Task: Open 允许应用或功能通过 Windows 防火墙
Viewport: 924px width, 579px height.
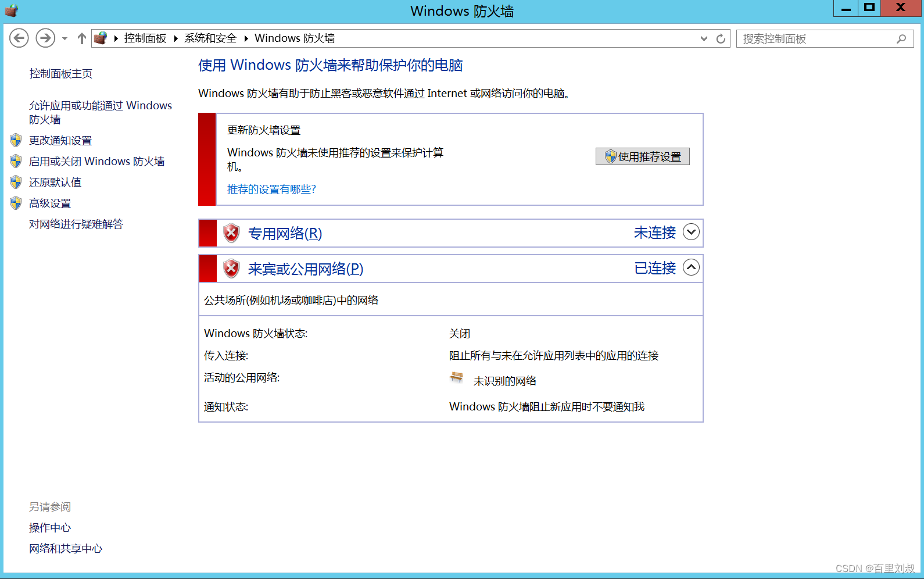Action: pos(101,112)
